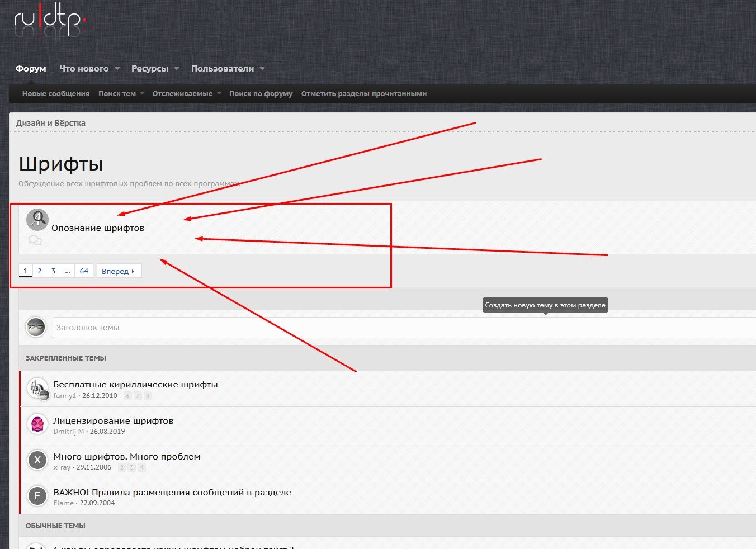Go to page 2 in pagination

coord(39,271)
